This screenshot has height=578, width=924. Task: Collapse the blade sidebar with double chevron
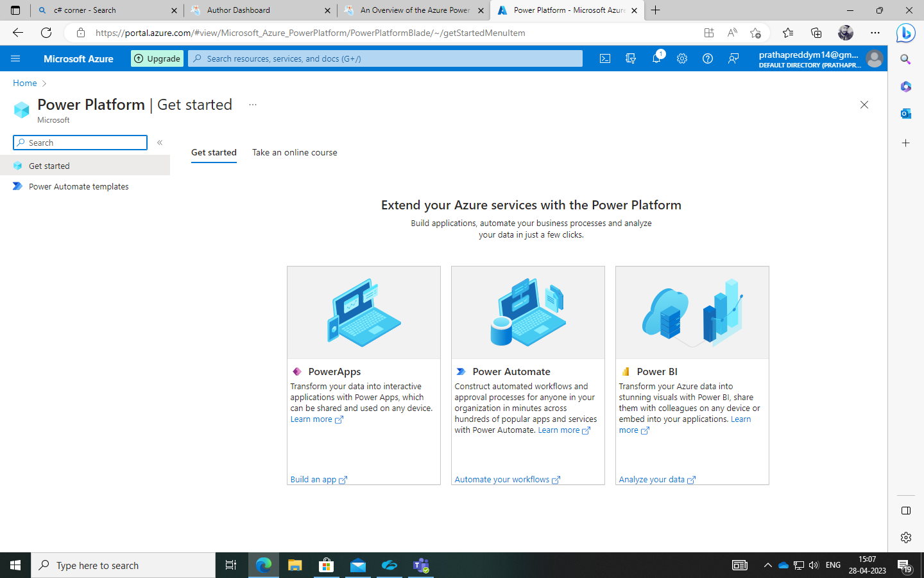click(159, 143)
